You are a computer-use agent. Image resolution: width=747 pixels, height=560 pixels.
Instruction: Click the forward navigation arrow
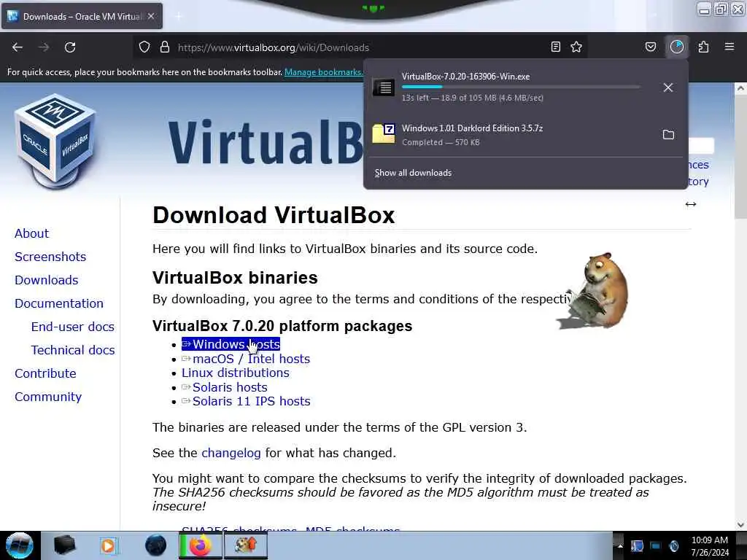pos(44,47)
